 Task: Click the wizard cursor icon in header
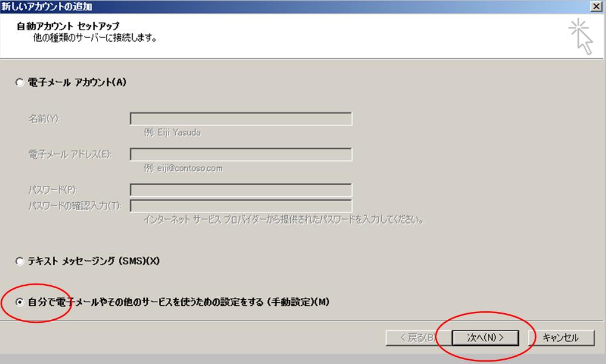tap(581, 37)
